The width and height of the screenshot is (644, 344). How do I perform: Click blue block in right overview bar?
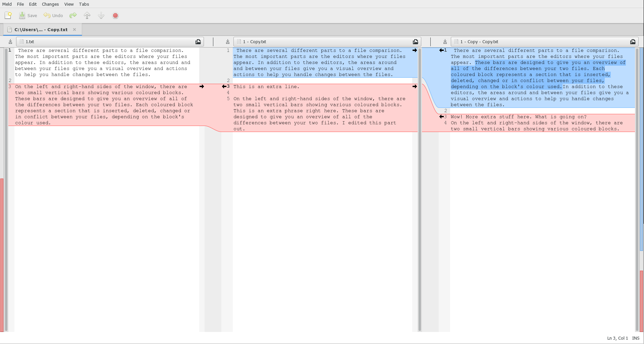coord(642,149)
